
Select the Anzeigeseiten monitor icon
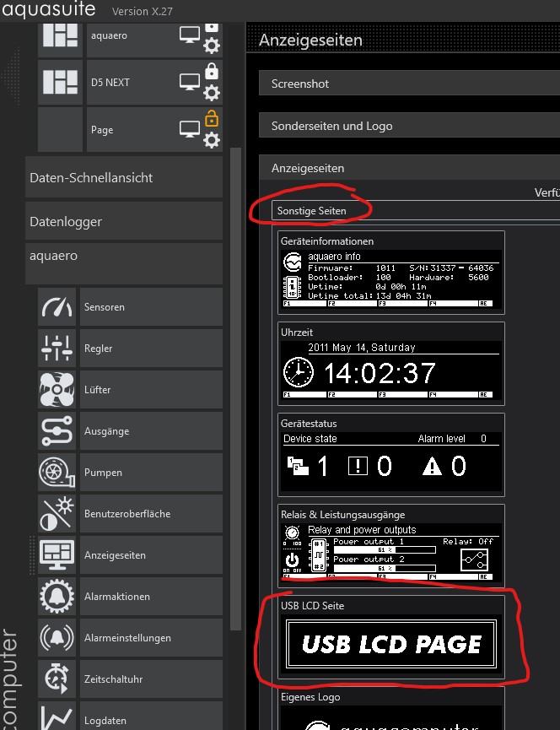pos(57,555)
